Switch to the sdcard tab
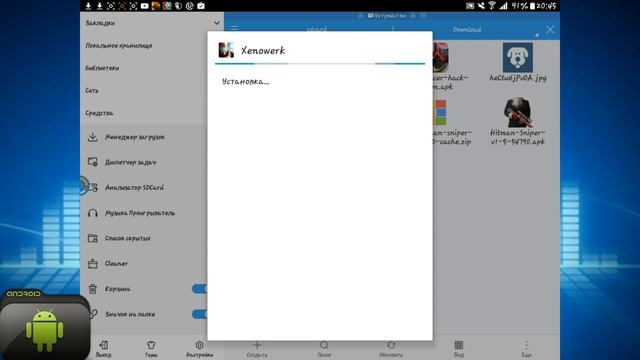The width and height of the screenshot is (640, 360). pos(316,29)
